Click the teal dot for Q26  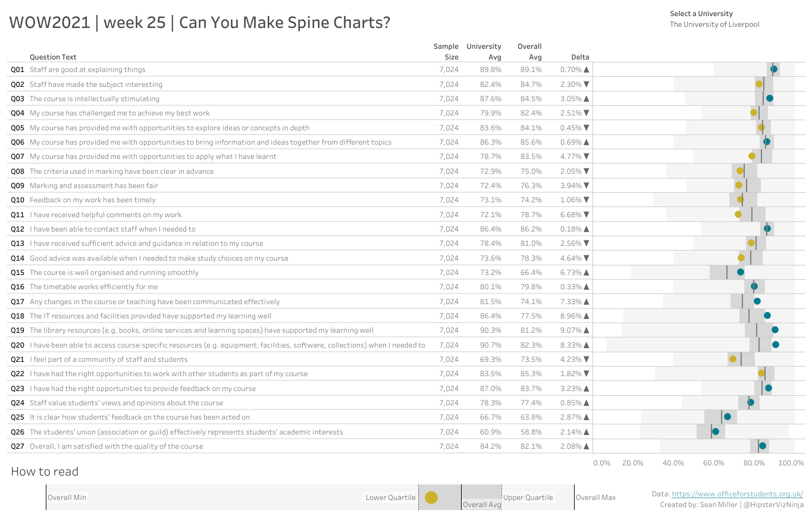(x=716, y=431)
